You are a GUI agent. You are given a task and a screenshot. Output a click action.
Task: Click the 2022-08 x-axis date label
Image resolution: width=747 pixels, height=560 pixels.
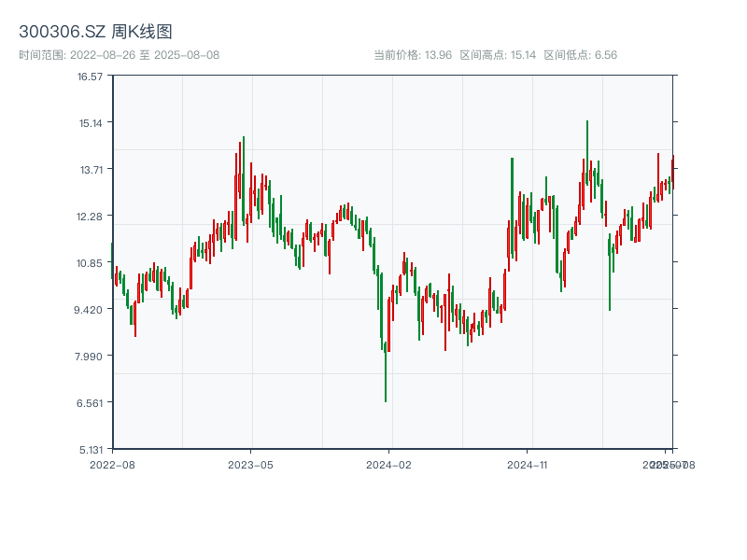(x=112, y=464)
